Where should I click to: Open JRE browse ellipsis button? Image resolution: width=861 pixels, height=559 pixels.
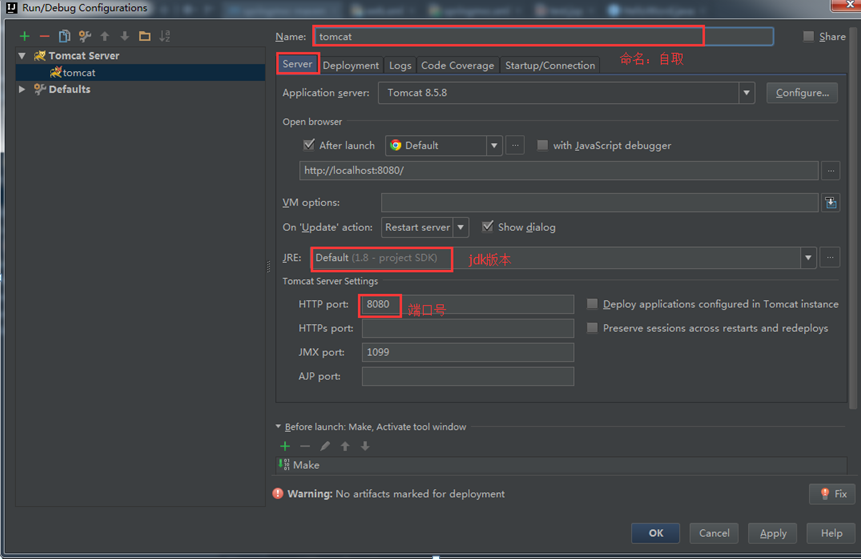[x=830, y=258]
